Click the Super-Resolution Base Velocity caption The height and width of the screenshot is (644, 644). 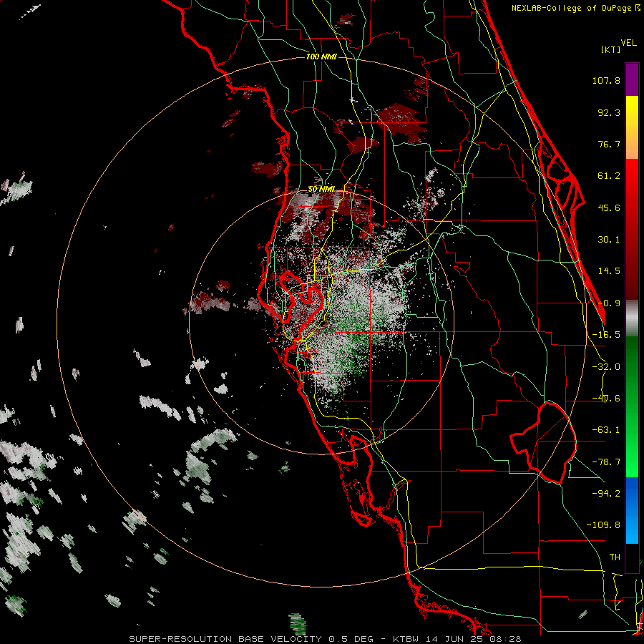tap(325, 639)
